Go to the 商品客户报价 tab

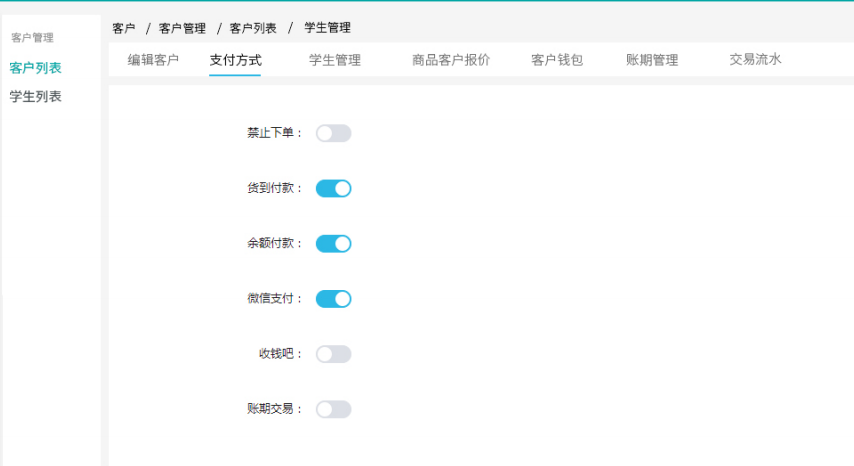coord(451,60)
